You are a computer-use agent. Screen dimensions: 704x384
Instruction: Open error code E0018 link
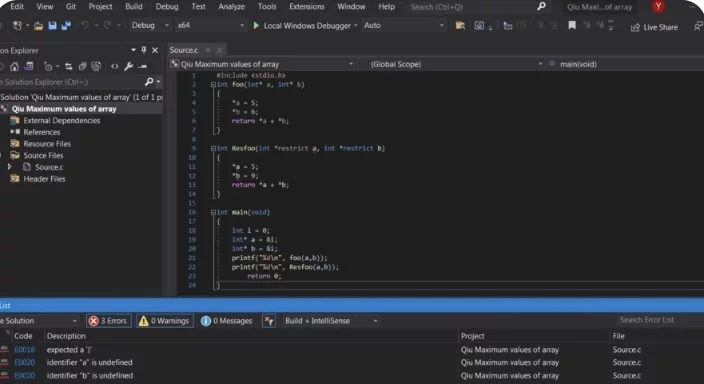tap(24, 349)
